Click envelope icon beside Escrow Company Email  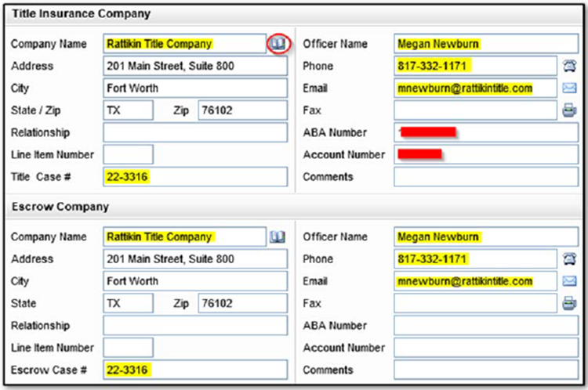(x=569, y=281)
